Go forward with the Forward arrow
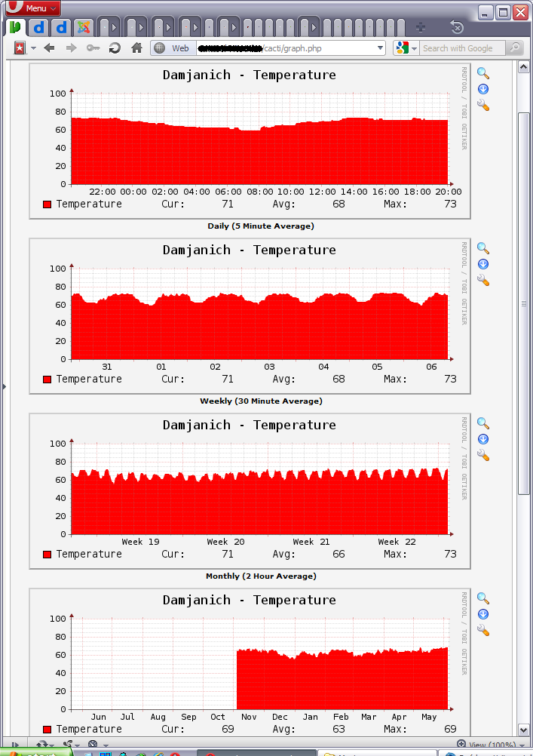533x756 pixels. click(72, 48)
